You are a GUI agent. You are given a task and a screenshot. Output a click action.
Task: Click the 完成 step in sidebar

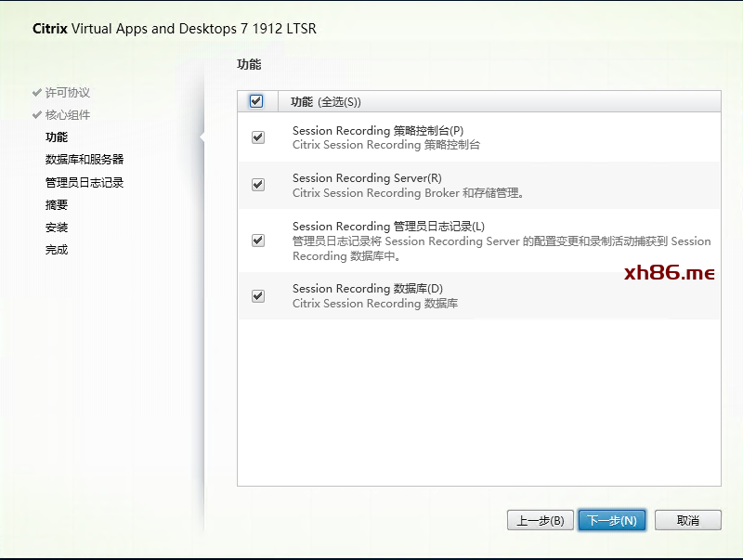click(57, 250)
